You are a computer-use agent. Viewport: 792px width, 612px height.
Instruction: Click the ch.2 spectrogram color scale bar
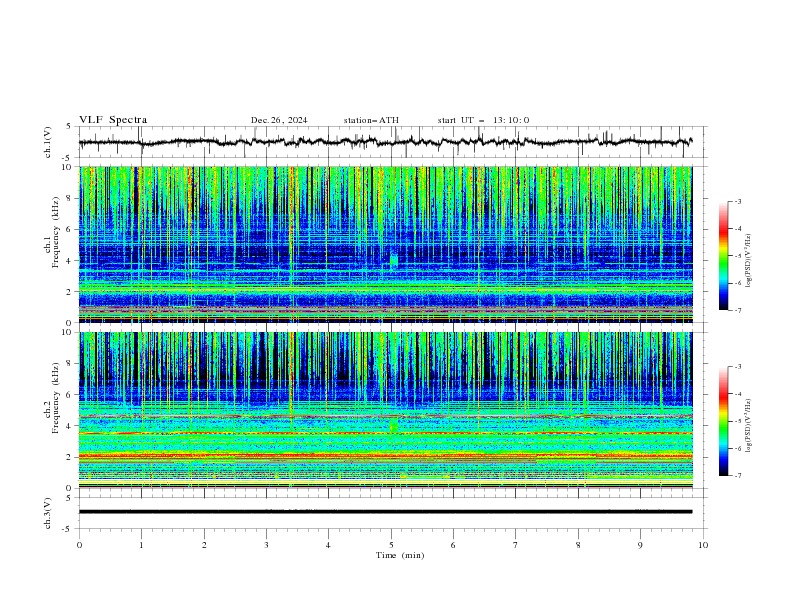point(723,421)
